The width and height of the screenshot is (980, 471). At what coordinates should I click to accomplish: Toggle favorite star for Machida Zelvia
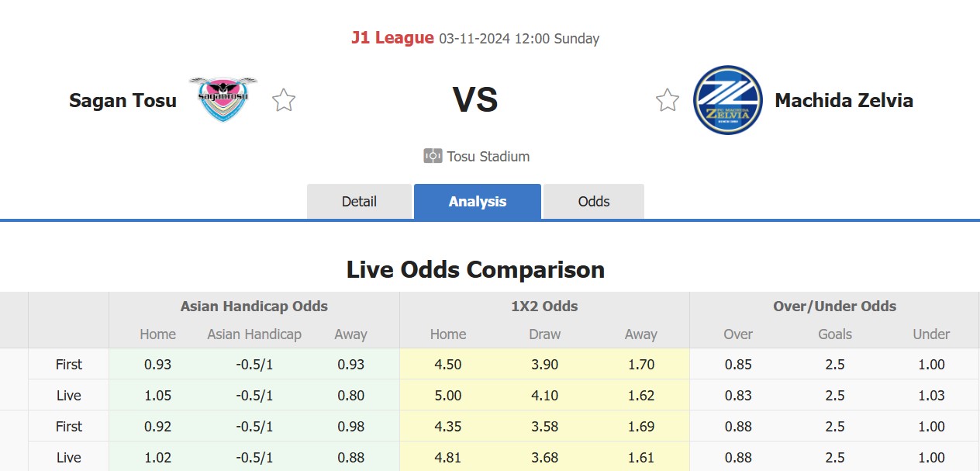pos(667,100)
